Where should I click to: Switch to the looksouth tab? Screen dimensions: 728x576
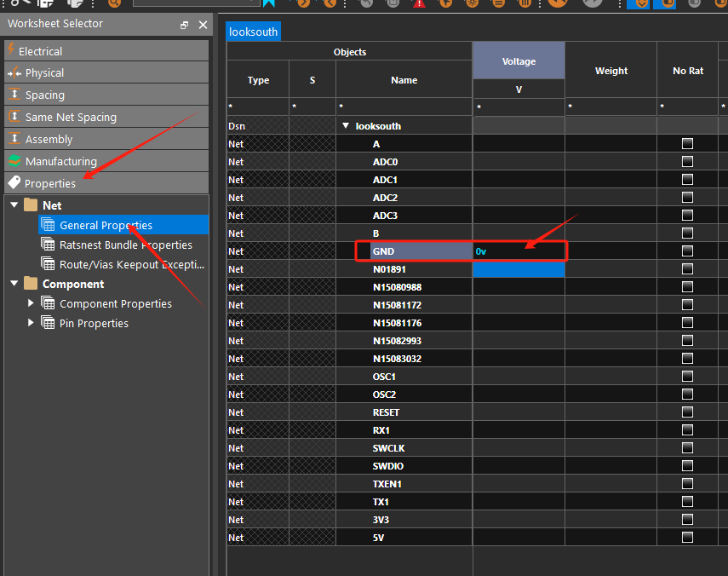[x=253, y=32]
